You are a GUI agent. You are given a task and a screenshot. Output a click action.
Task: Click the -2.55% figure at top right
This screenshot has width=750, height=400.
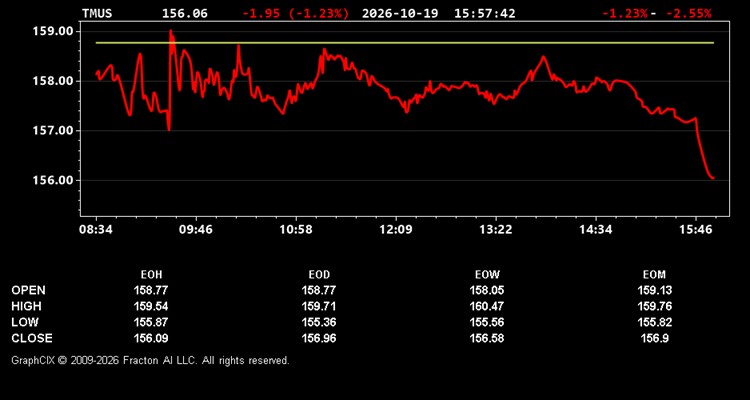coord(688,13)
